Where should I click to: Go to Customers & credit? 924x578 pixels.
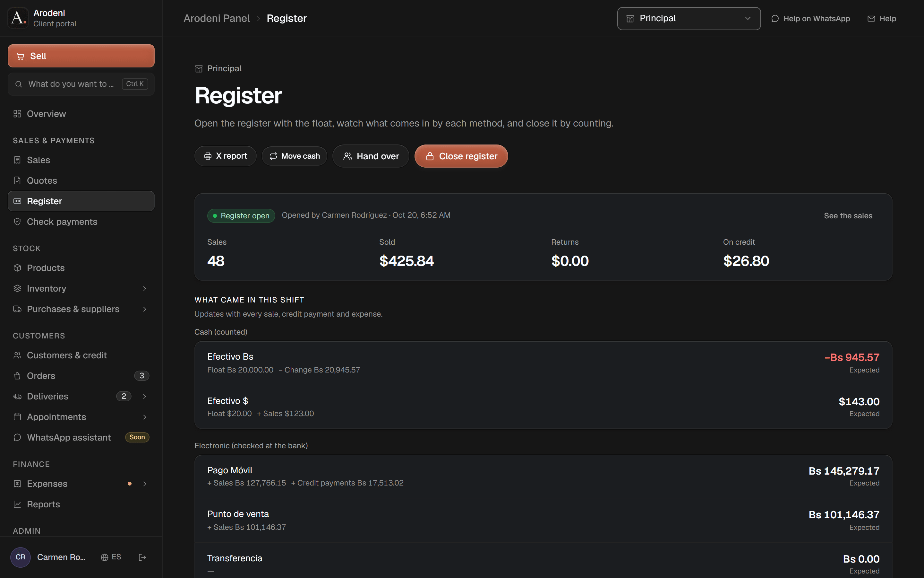click(x=81, y=355)
